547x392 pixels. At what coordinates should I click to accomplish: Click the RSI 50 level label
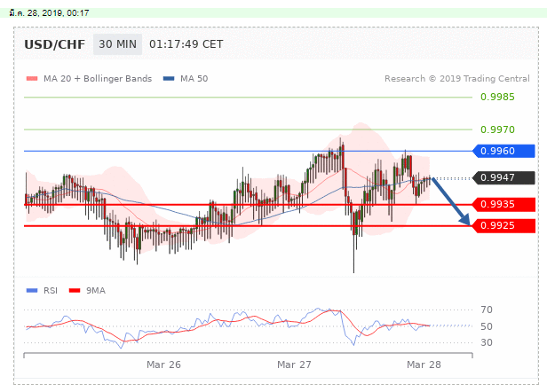click(487, 326)
